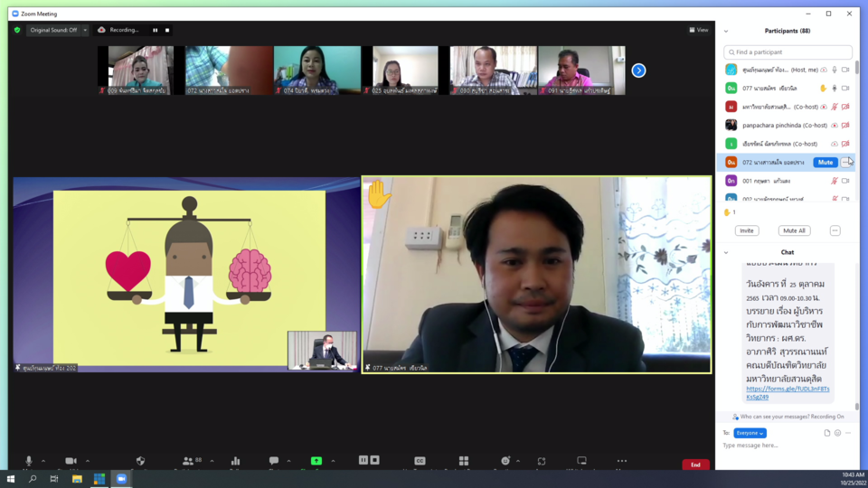Lower raised hand for participant 077
The height and width of the screenshot is (488, 868).
point(823,88)
